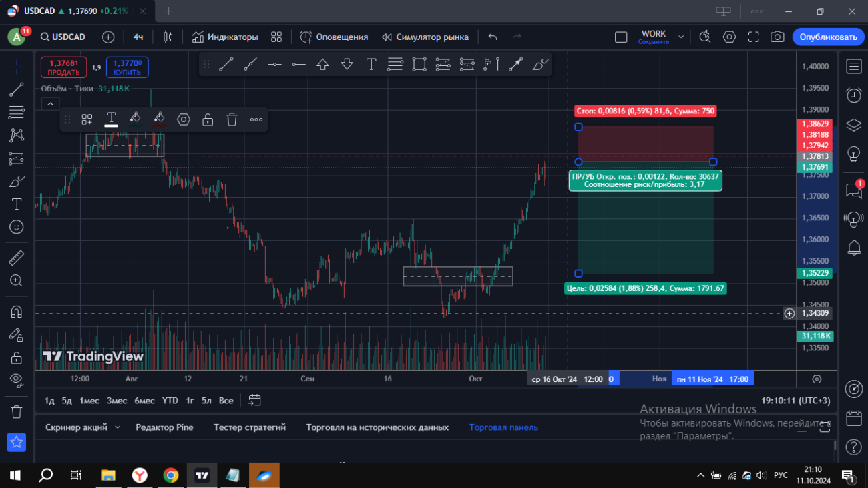Open the chat panel with unread badge
868x488 pixels.
pyautogui.click(x=853, y=190)
